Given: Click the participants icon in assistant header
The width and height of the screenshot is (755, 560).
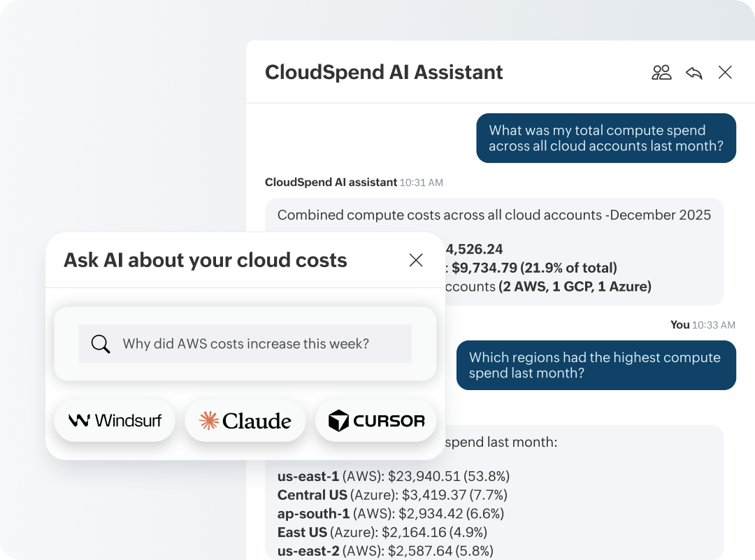Looking at the screenshot, I should coord(661,72).
